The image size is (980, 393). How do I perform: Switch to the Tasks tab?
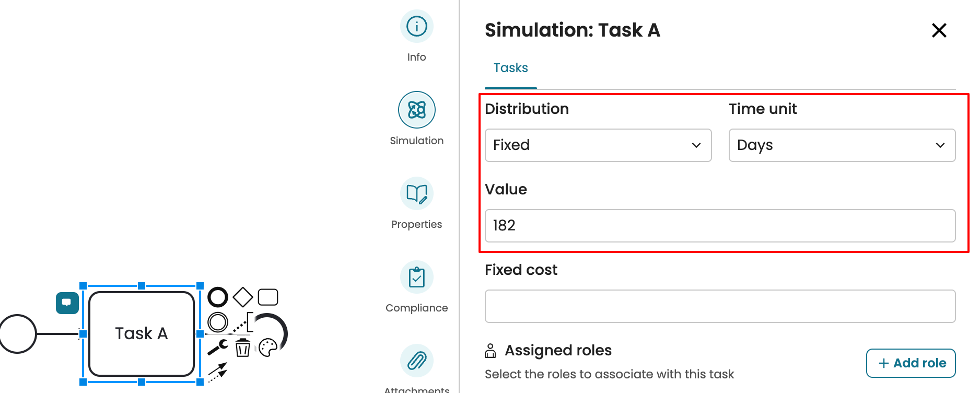[510, 68]
